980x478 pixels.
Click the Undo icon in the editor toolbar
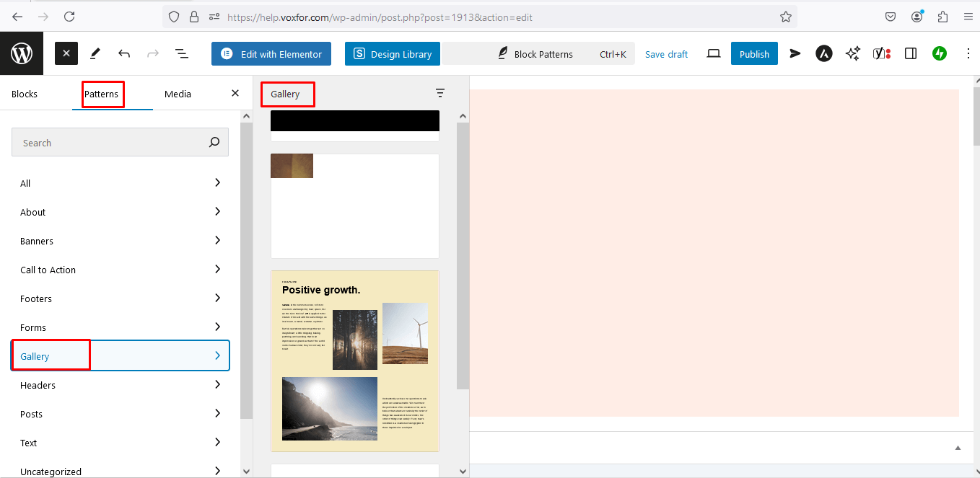(x=124, y=53)
